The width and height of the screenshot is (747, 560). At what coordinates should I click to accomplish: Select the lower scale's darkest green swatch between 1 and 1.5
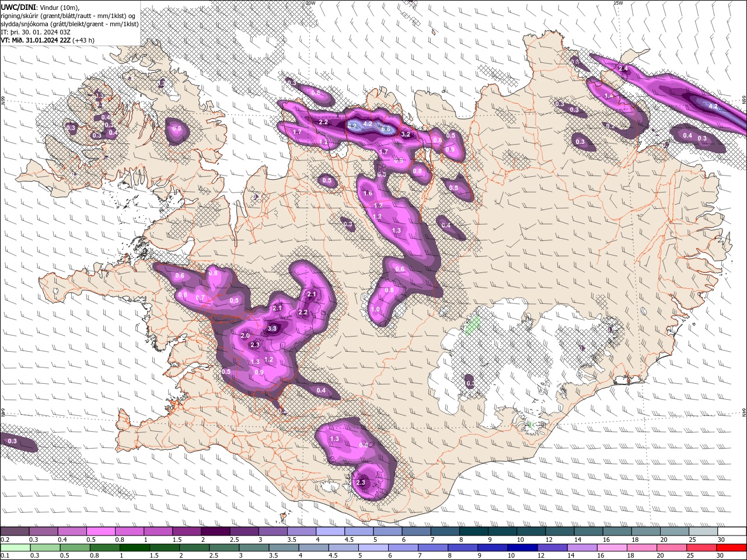coord(135,547)
